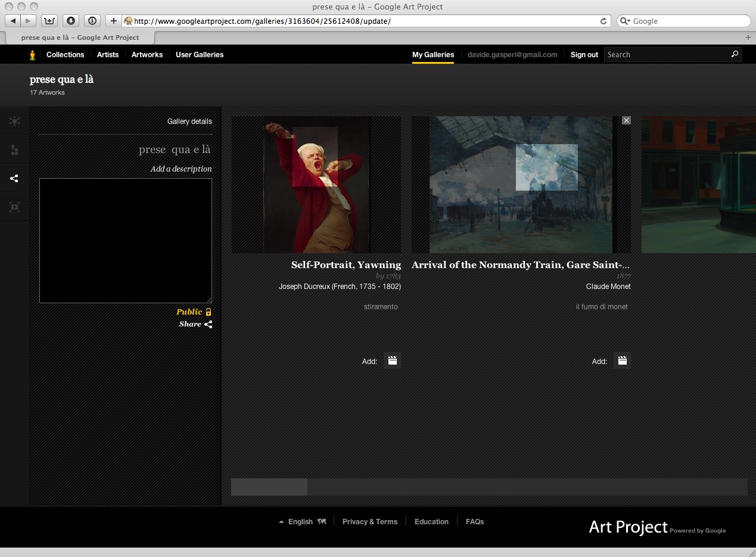Add video to Self-Portrait, Yawning via clapperboard icon
The width and height of the screenshot is (756, 557).
click(x=392, y=360)
